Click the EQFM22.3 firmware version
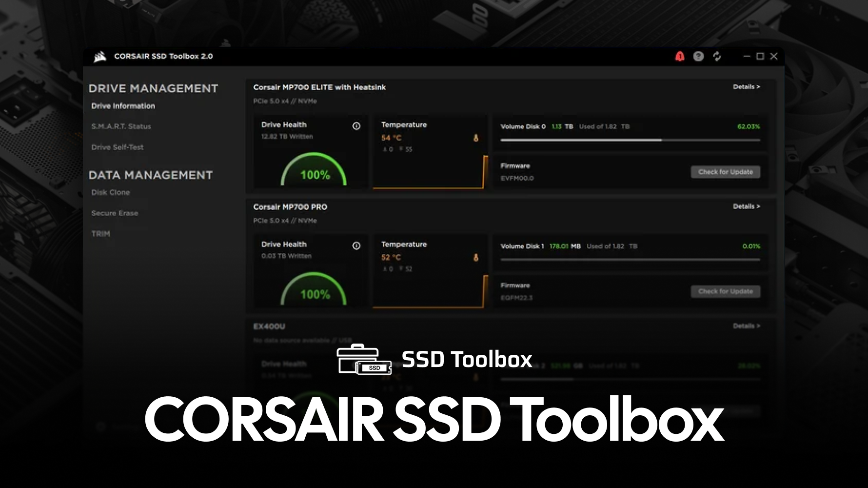Viewport: 868px width, 488px height. (516, 298)
